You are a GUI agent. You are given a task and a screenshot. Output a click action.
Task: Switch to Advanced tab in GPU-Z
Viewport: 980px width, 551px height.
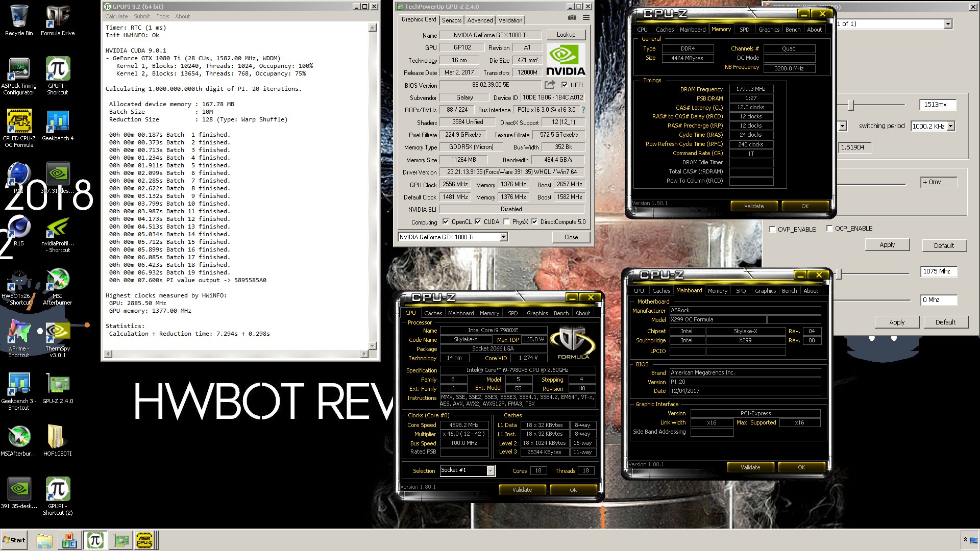[x=480, y=20]
